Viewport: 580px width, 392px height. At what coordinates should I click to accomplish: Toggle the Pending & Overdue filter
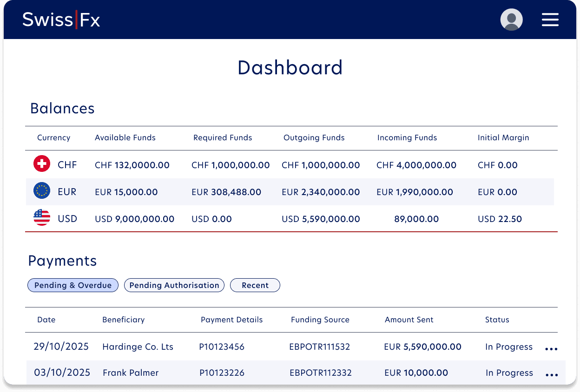coord(72,285)
